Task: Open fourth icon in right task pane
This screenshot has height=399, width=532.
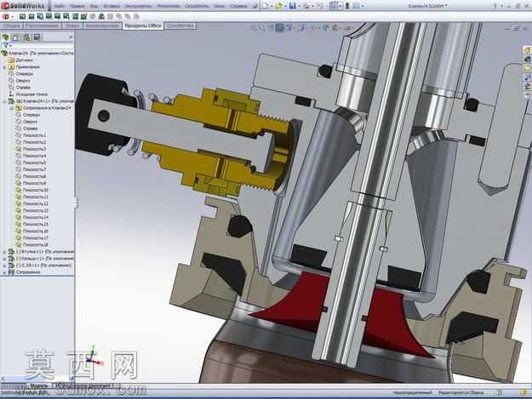Action: (x=528, y=77)
